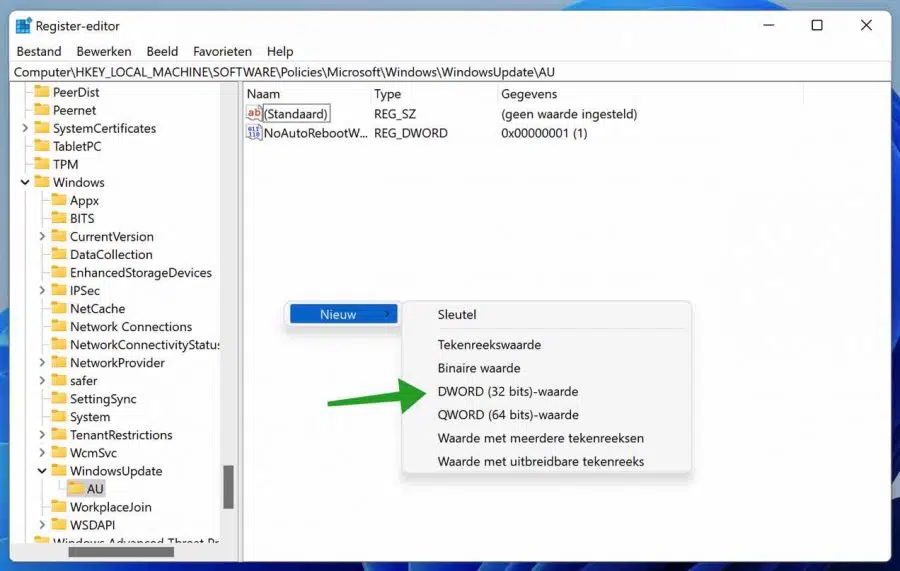Screen dimensions: 900x571
Task: Choose Nieuw in the context menu
Action: [343, 314]
